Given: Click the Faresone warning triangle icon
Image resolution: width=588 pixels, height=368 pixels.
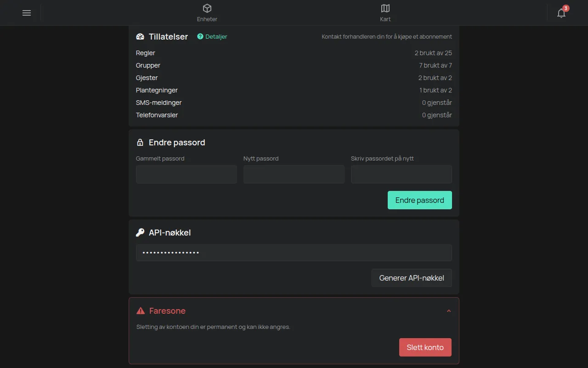Looking at the screenshot, I should tap(141, 311).
